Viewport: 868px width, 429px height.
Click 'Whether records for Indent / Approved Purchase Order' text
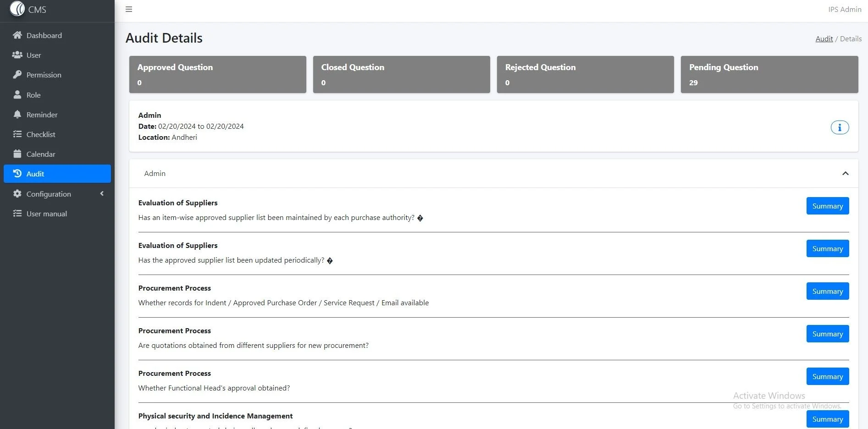tap(284, 303)
